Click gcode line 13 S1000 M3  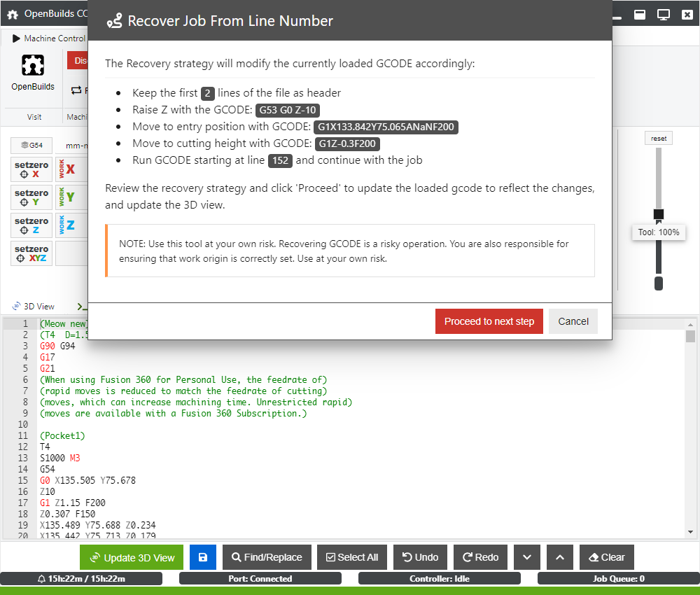pos(59,458)
